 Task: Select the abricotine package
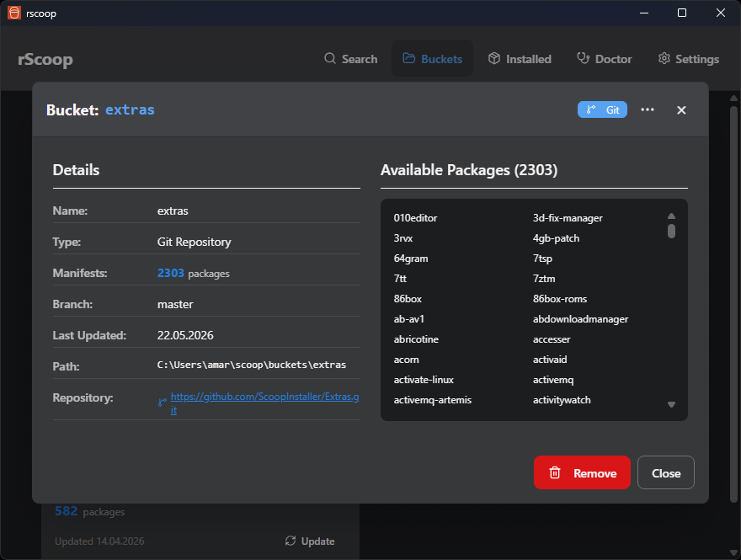tap(416, 339)
